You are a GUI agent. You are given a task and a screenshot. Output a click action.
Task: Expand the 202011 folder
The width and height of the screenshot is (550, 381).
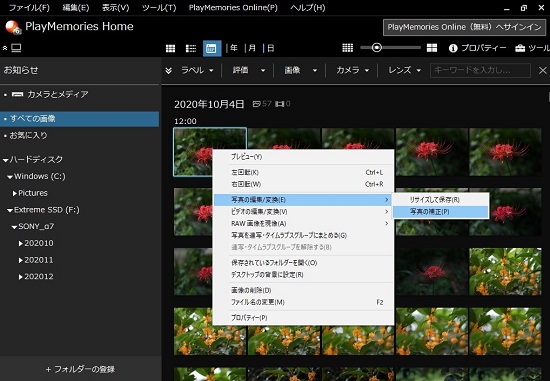pyautogui.click(x=21, y=260)
